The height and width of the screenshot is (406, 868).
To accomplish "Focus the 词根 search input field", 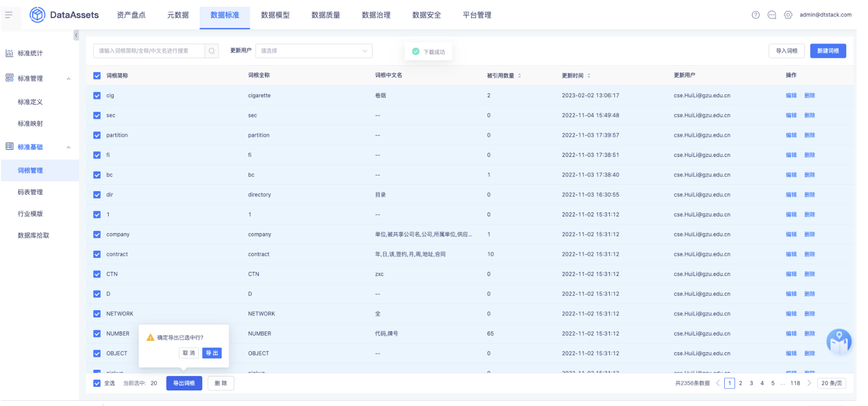I will 149,51.
